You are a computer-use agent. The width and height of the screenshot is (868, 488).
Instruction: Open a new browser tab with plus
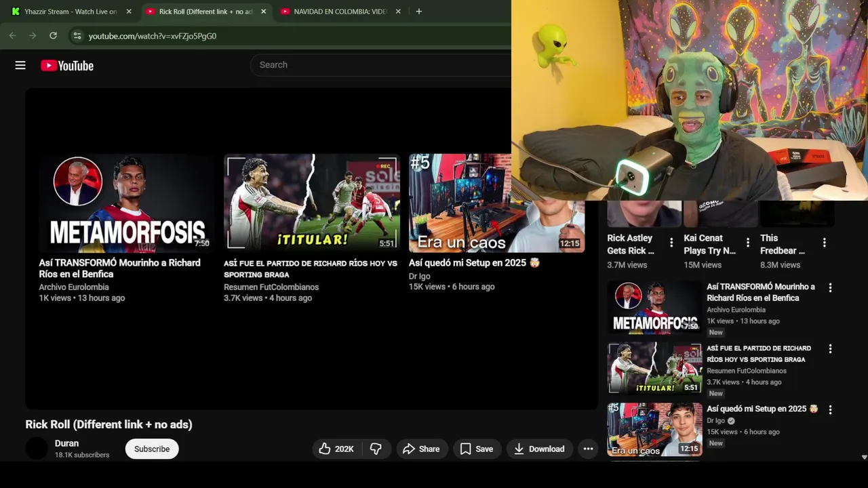(418, 12)
